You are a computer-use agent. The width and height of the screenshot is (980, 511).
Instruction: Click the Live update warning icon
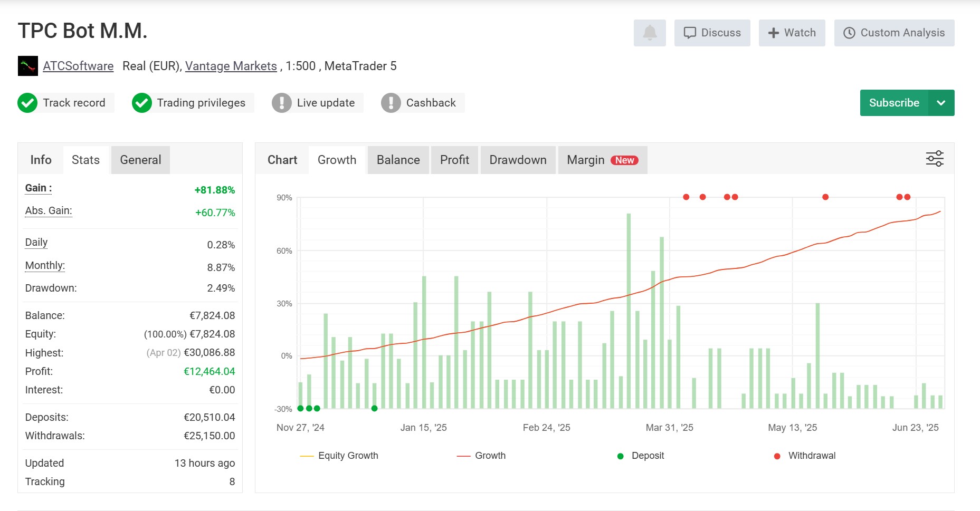tap(282, 103)
